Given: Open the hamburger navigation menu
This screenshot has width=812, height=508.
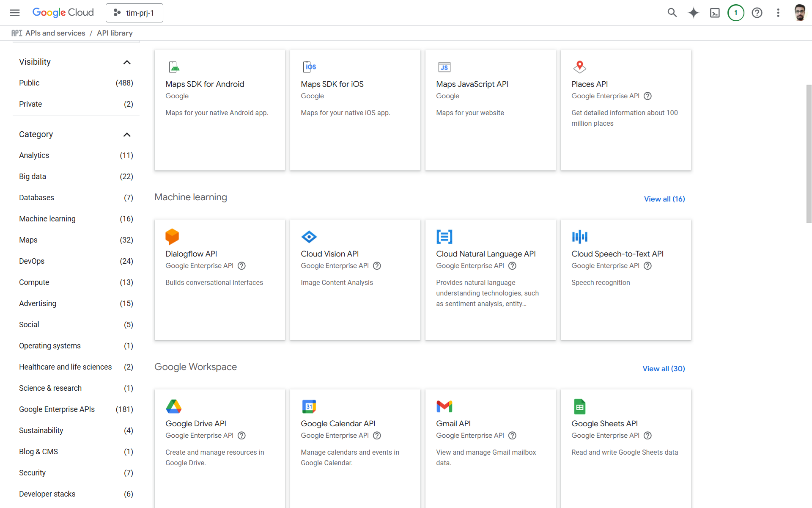Looking at the screenshot, I should point(15,13).
